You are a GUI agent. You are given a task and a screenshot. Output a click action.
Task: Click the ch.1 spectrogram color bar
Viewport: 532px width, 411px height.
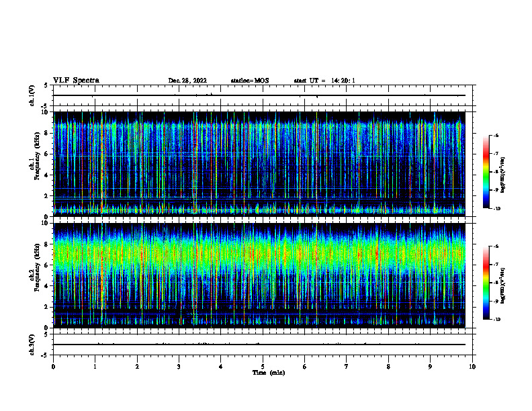(x=486, y=172)
